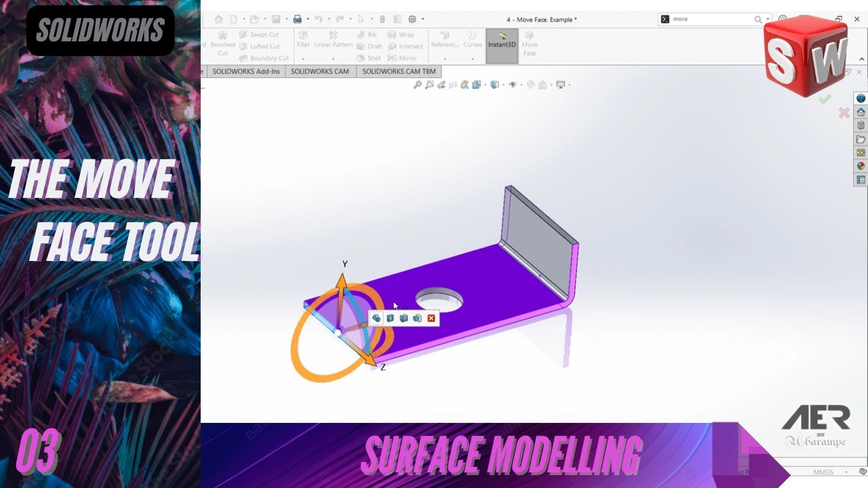Viewport: 868px width, 488px height.
Task: Expand the dropdown under Curves
Action: [x=473, y=59]
